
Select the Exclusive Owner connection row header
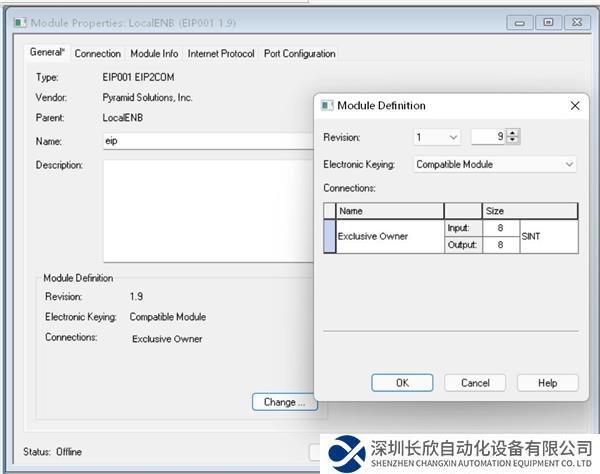click(330, 237)
